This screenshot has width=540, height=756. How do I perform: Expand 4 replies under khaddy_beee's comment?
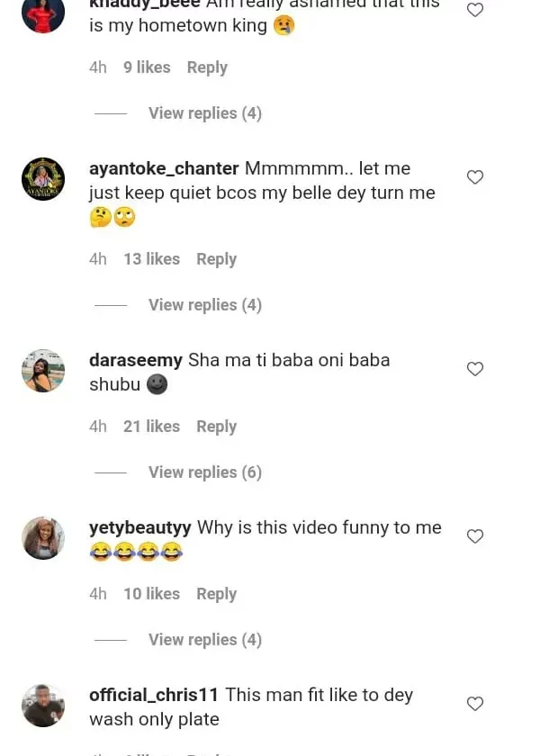(204, 113)
